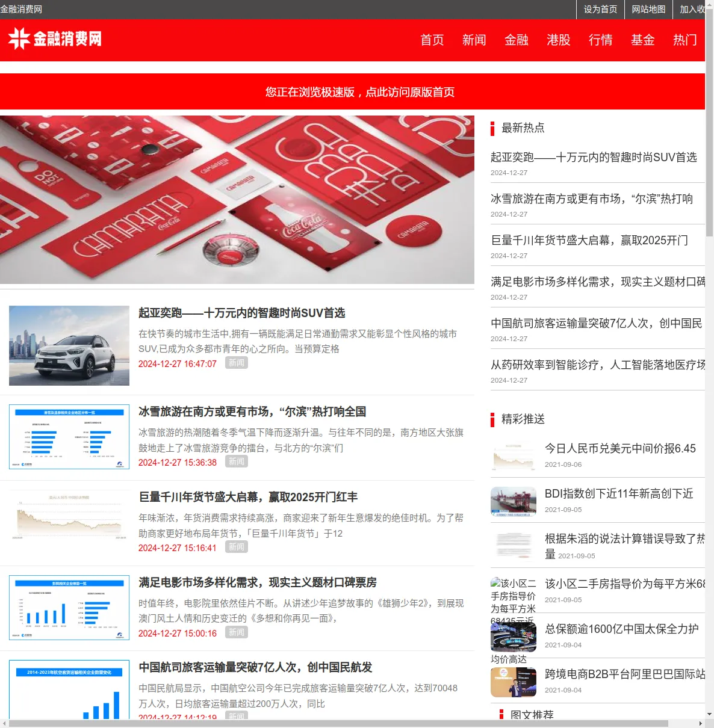Click the China Pacific Insurance event thumbnail

pyautogui.click(x=514, y=637)
